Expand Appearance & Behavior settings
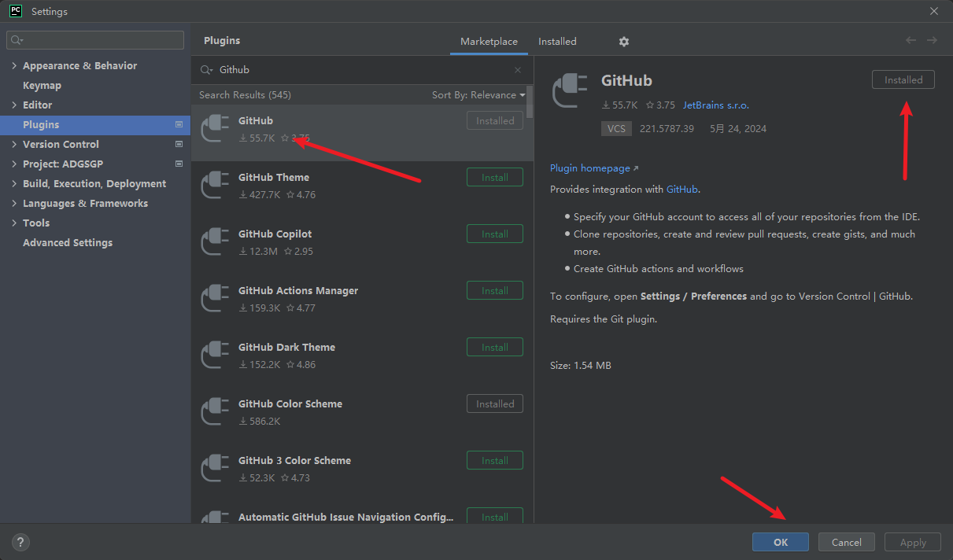 14,66
